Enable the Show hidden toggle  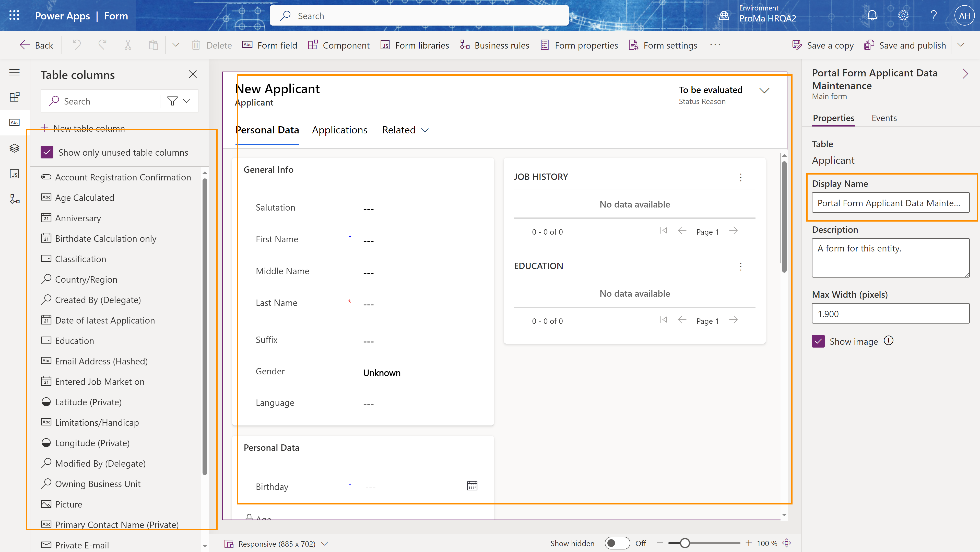617,543
